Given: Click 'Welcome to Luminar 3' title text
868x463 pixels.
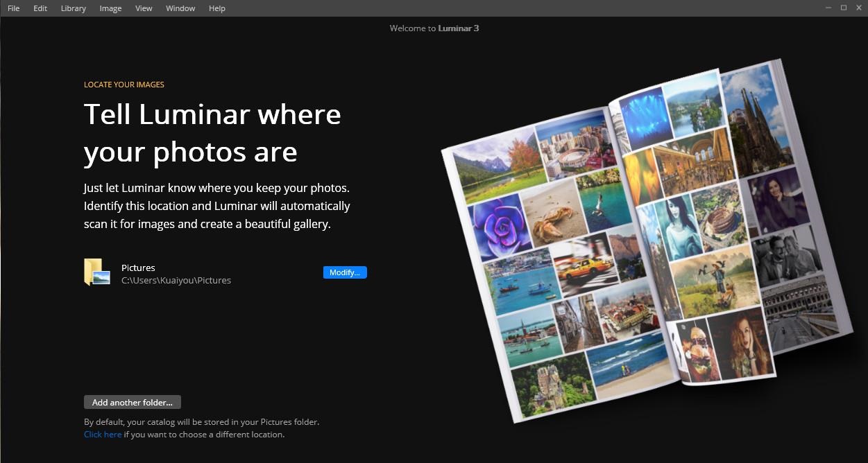Looking at the screenshot, I should [434, 28].
